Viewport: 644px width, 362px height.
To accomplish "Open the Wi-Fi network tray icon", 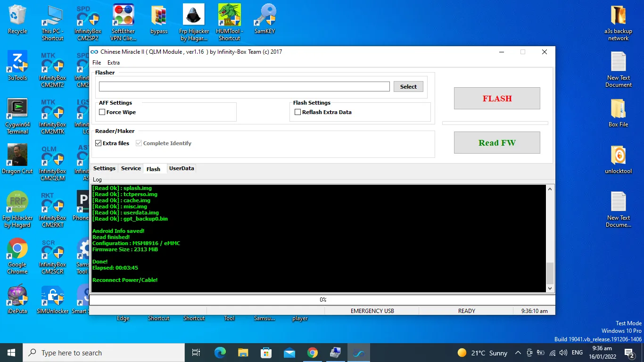I will click(x=552, y=353).
